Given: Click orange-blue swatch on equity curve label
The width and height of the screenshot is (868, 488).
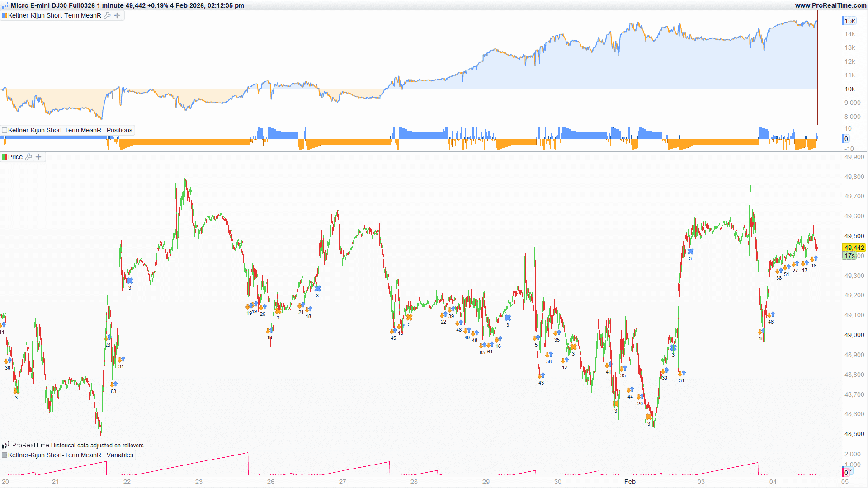Looking at the screenshot, I should click(5, 15).
